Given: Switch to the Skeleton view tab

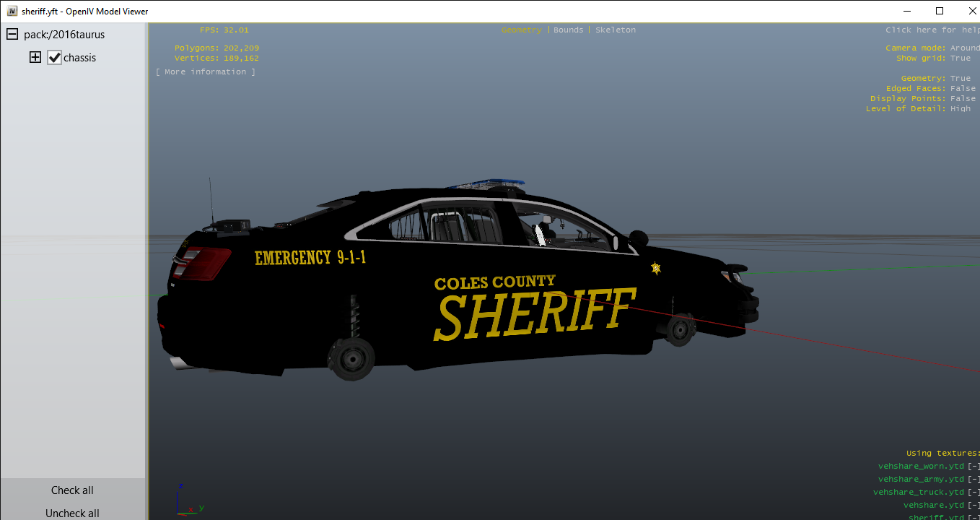Looking at the screenshot, I should (x=616, y=30).
